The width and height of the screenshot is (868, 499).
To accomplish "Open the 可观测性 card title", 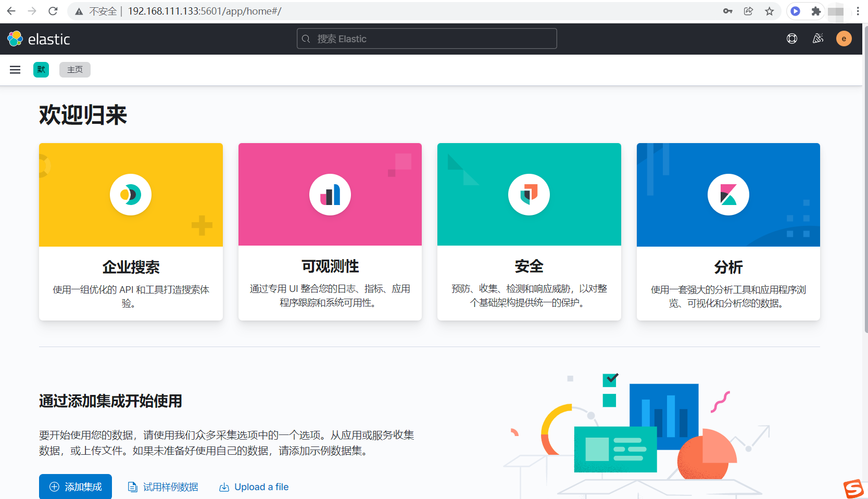I will point(330,266).
